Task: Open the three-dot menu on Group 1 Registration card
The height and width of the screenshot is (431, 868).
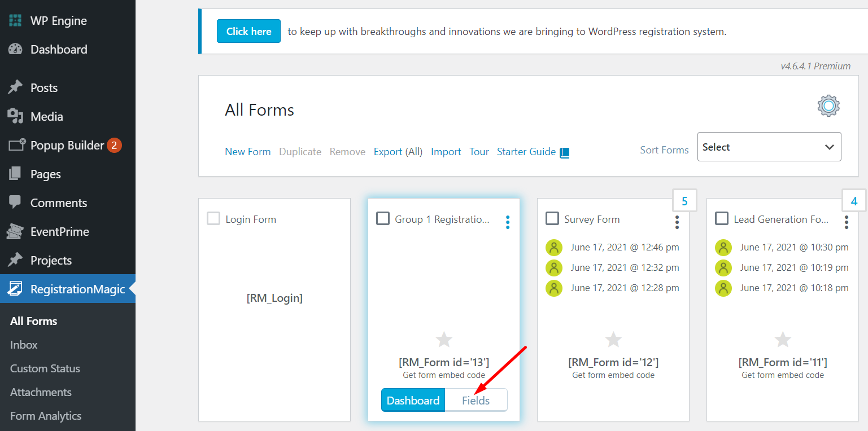Action: [x=507, y=222]
